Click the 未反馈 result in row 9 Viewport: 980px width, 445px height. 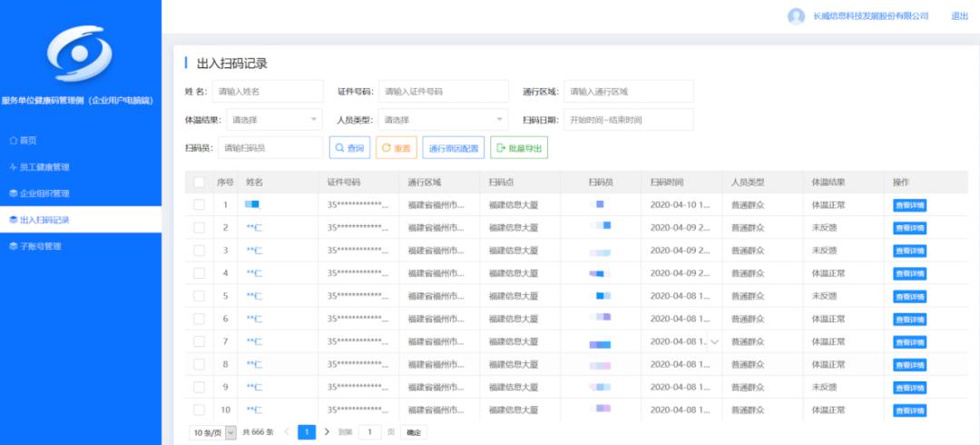824,388
